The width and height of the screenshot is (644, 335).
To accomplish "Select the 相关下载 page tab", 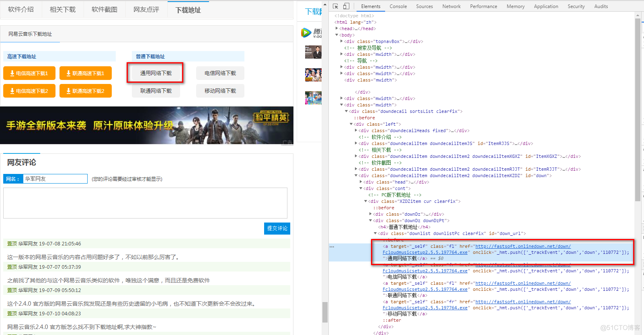I will (63, 9).
